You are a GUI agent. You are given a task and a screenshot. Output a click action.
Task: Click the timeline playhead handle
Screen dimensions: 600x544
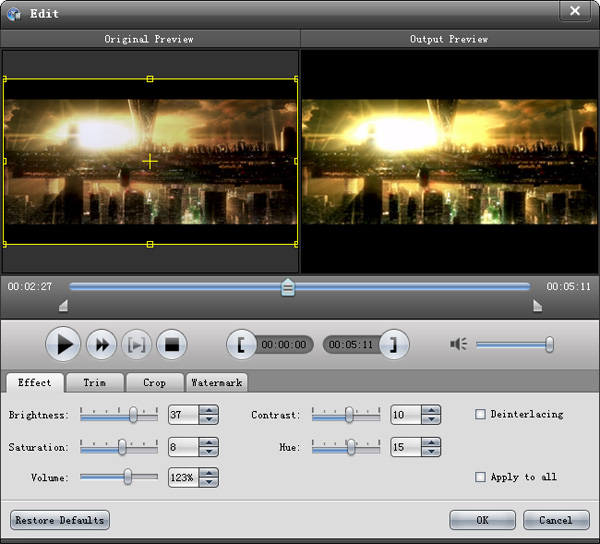tap(288, 287)
